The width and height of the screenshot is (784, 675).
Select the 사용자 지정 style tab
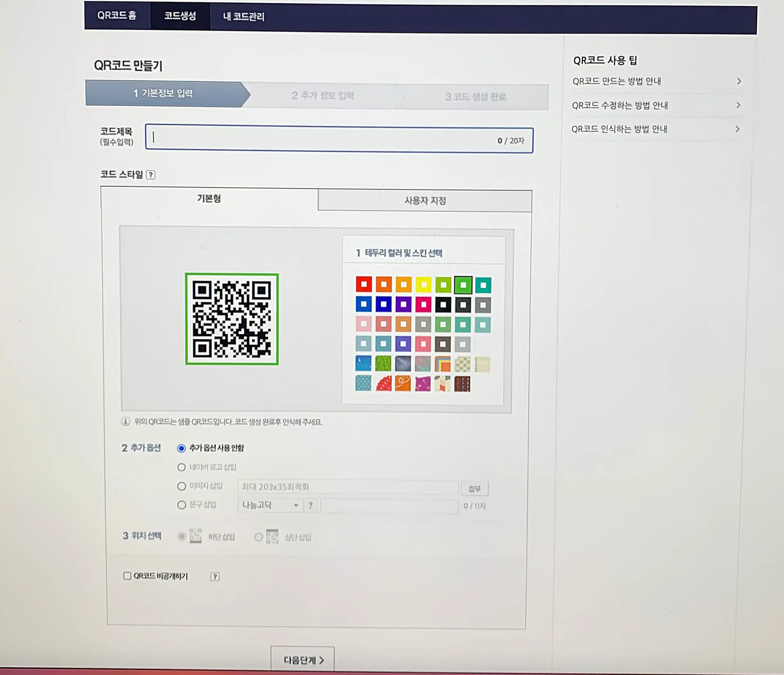(425, 201)
